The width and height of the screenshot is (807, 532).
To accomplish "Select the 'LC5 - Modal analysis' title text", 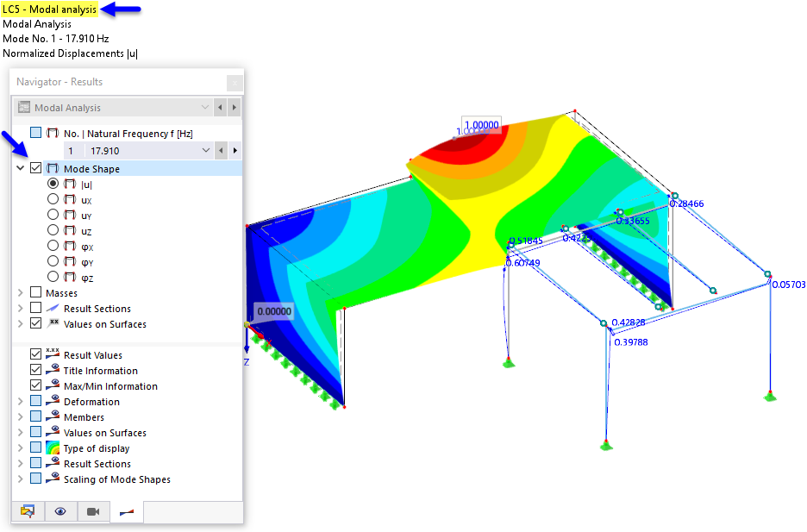I will (x=49, y=9).
